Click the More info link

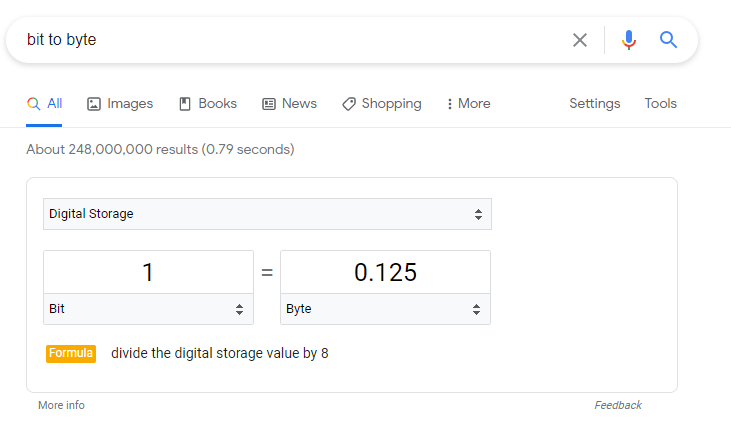62,405
